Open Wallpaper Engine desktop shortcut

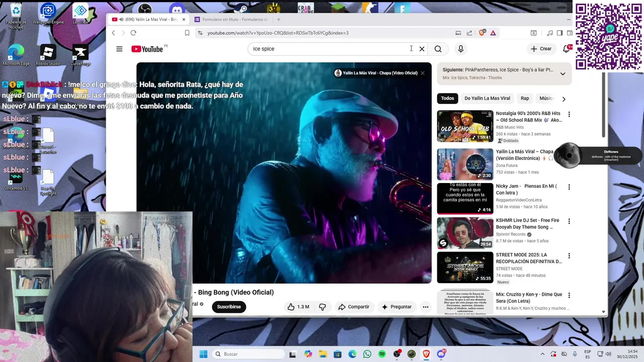click(x=48, y=14)
